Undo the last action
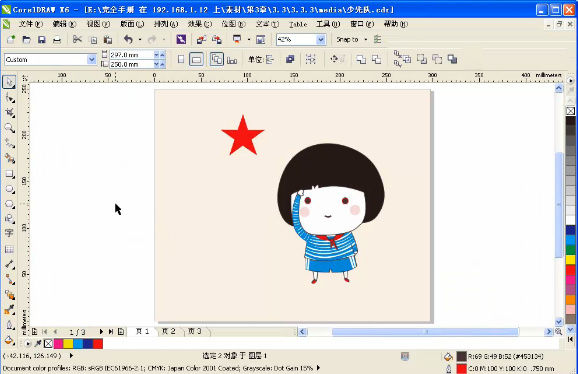Viewport: 578px width, 374px height. click(x=128, y=39)
